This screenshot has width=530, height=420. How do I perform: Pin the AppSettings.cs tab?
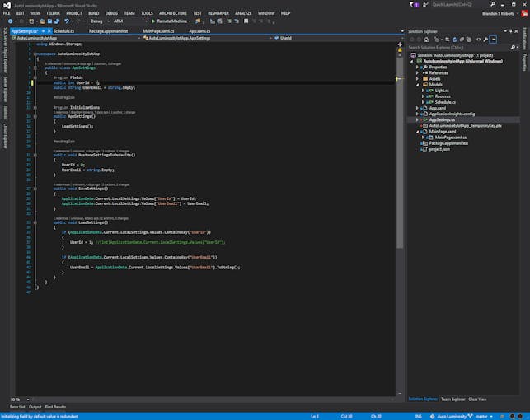pos(43,31)
